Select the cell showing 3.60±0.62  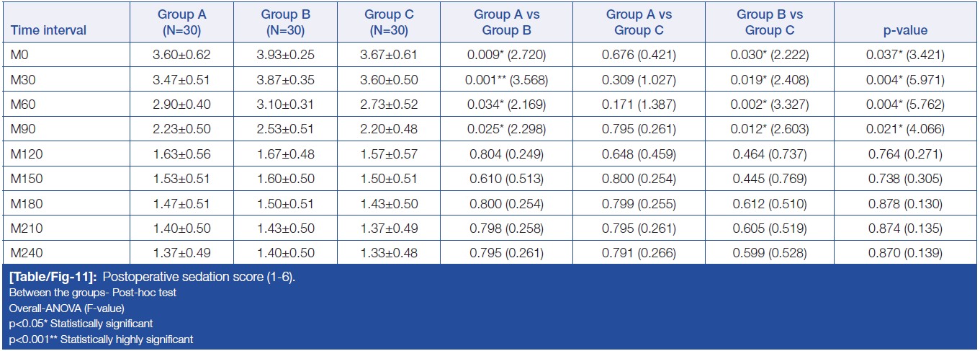pos(182,54)
